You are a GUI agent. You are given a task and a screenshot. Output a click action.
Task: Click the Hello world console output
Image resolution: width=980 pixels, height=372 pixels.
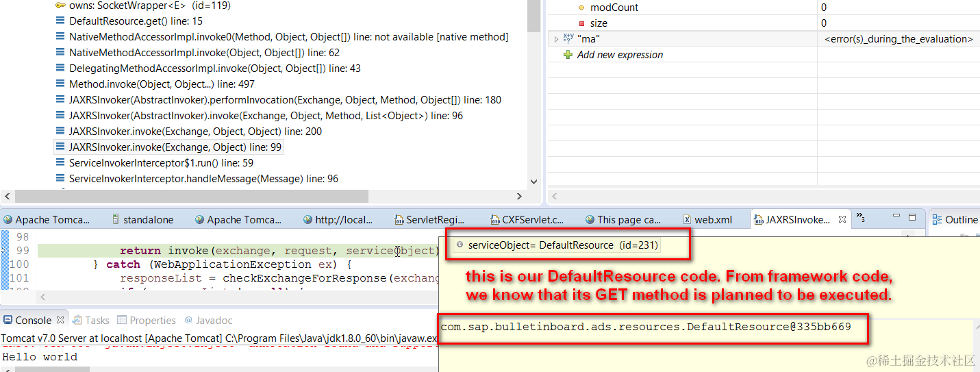click(40, 357)
